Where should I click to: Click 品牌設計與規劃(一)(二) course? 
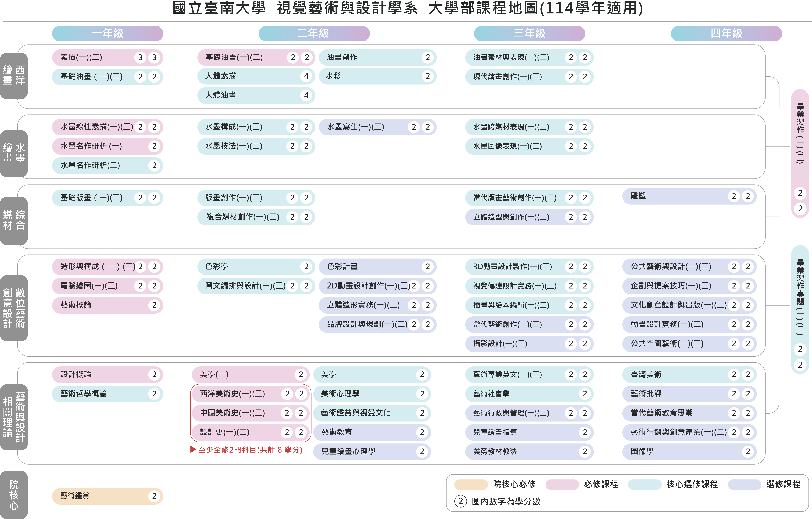[378, 324]
